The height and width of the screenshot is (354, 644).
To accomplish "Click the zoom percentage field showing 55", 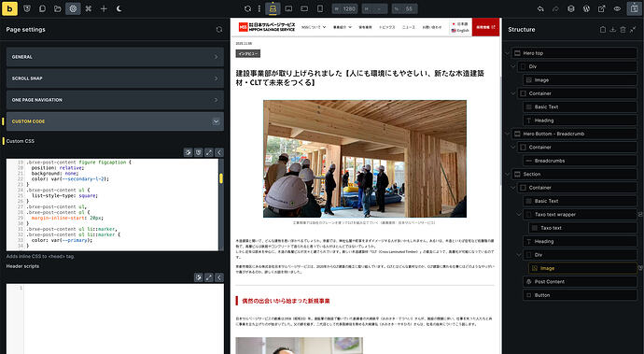I will point(404,8).
